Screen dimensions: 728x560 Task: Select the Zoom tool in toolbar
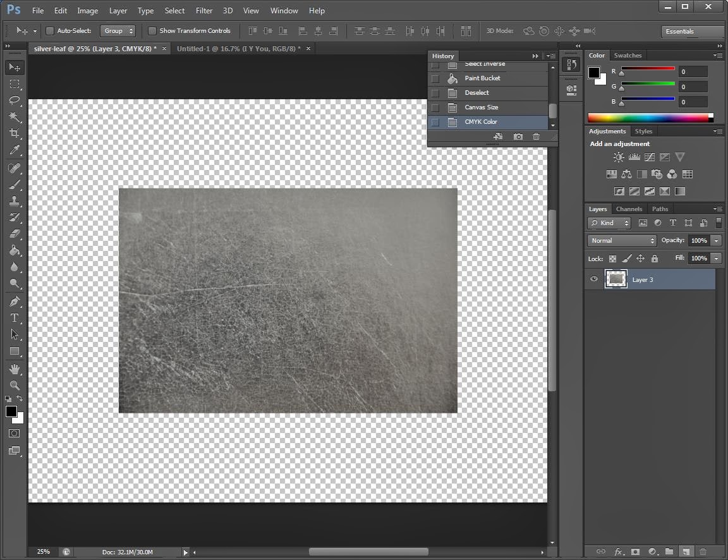(15, 385)
